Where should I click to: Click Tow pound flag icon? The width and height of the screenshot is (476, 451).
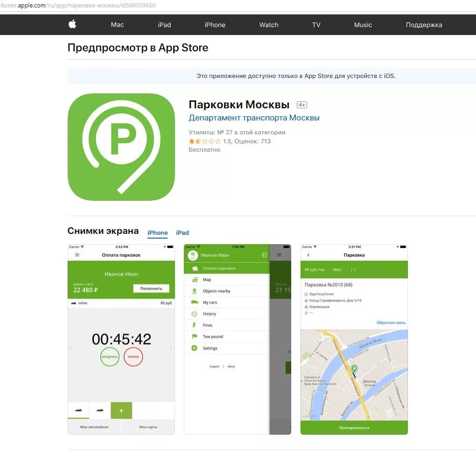pos(195,337)
